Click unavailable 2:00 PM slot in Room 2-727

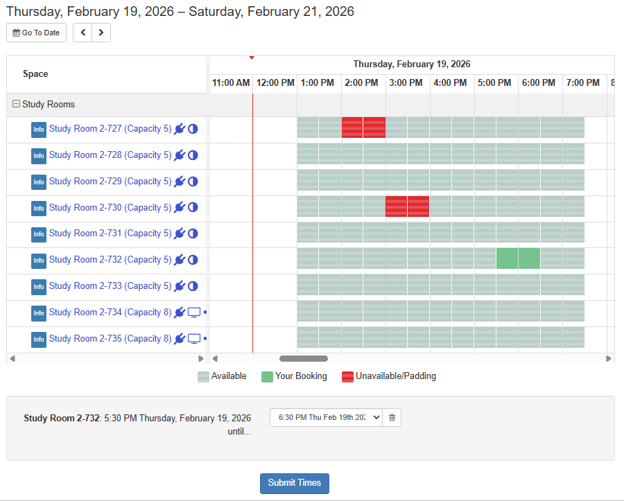tap(352, 127)
